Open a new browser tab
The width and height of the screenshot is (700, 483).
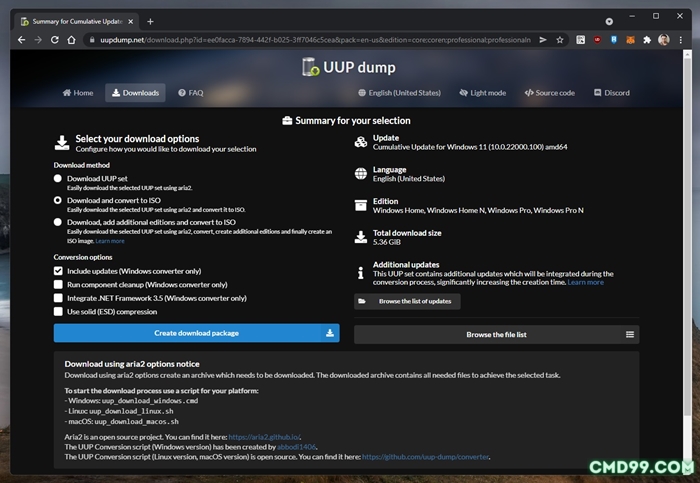tap(150, 21)
